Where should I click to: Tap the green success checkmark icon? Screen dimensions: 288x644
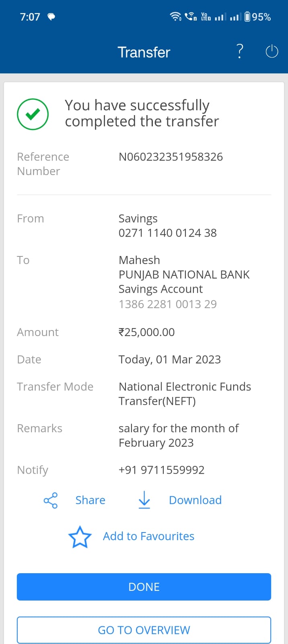coord(33,114)
